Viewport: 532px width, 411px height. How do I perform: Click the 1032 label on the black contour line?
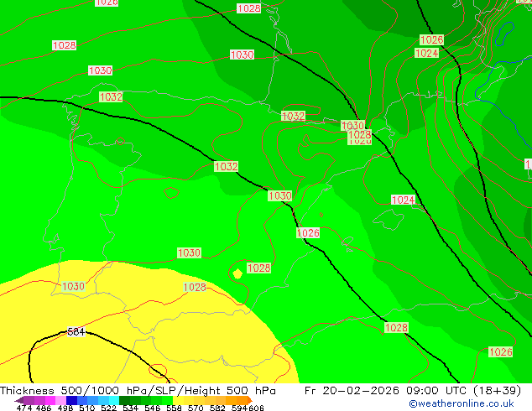(x=227, y=167)
